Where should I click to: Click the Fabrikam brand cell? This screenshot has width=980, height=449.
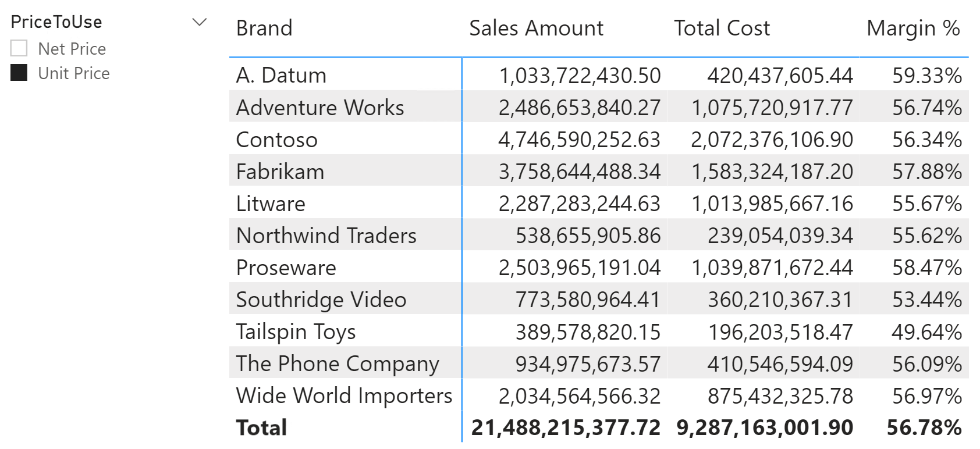(x=280, y=172)
